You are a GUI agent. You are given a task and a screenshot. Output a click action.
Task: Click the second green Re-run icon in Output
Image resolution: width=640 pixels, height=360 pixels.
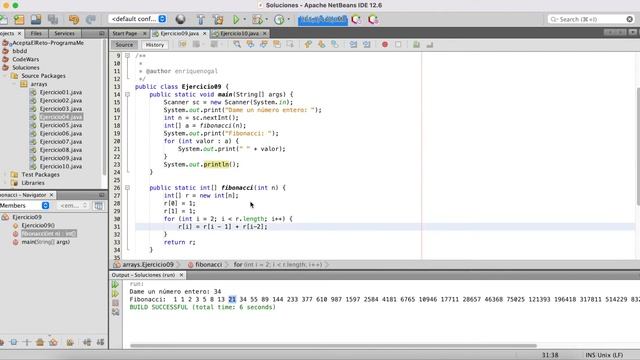(x=116, y=293)
